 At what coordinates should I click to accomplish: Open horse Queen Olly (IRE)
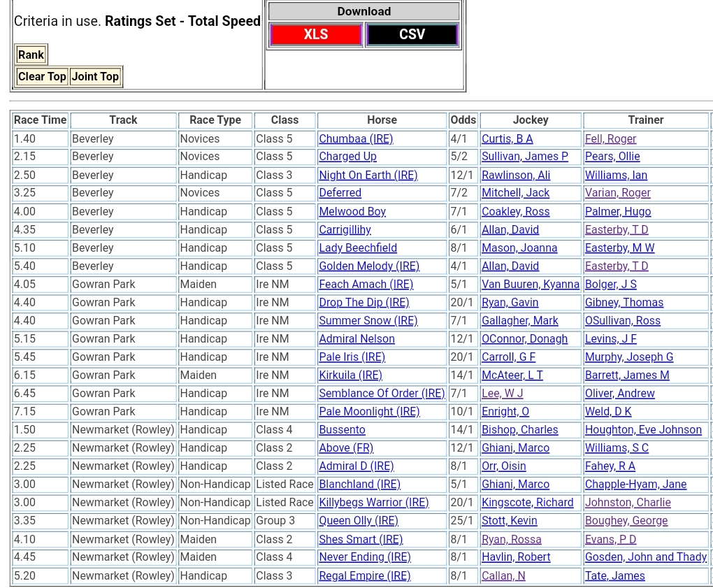[358, 521]
